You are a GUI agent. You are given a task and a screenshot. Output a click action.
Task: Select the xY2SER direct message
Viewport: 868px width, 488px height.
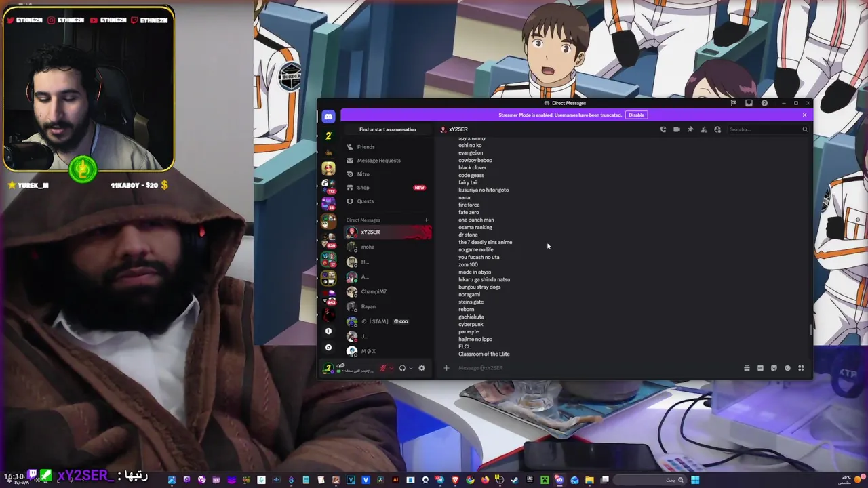[387, 232]
